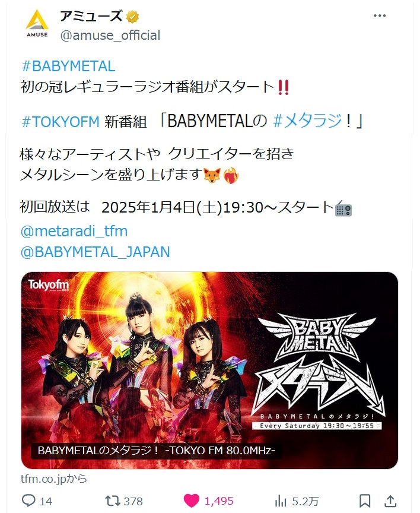Open the view analytics bar chart icon
The width and height of the screenshot is (420, 513).
tap(281, 501)
